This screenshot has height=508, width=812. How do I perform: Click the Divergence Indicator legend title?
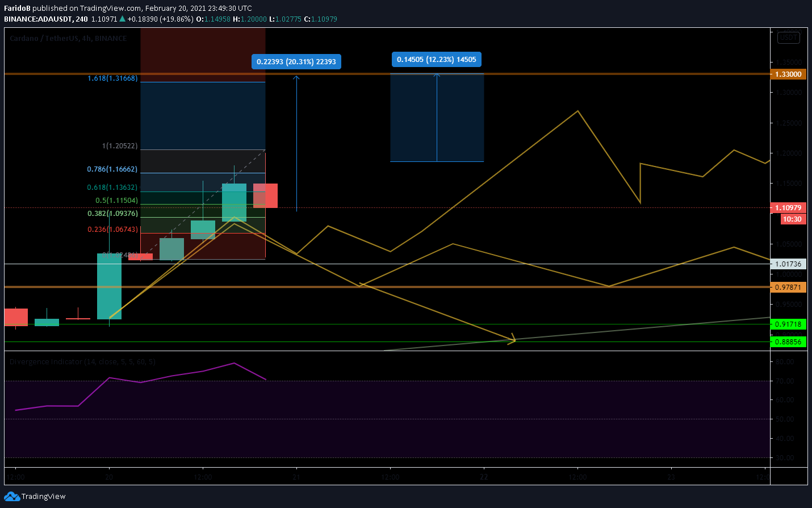click(82, 362)
